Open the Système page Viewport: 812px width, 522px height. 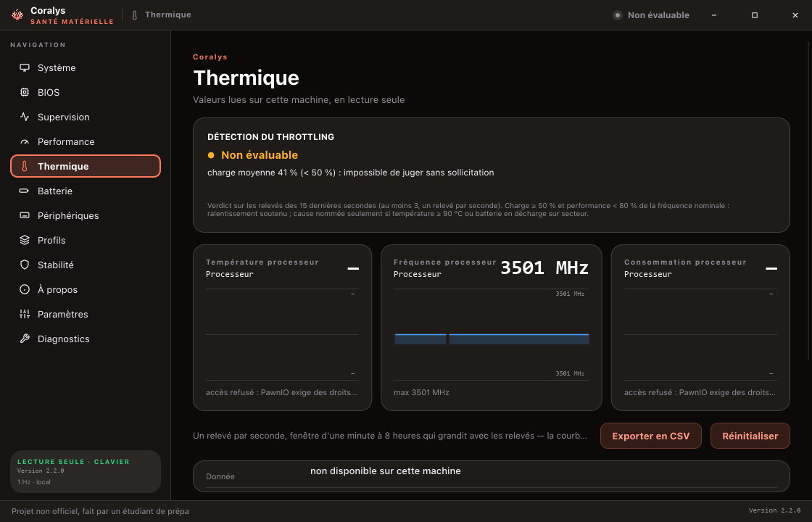tap(86, 68)
